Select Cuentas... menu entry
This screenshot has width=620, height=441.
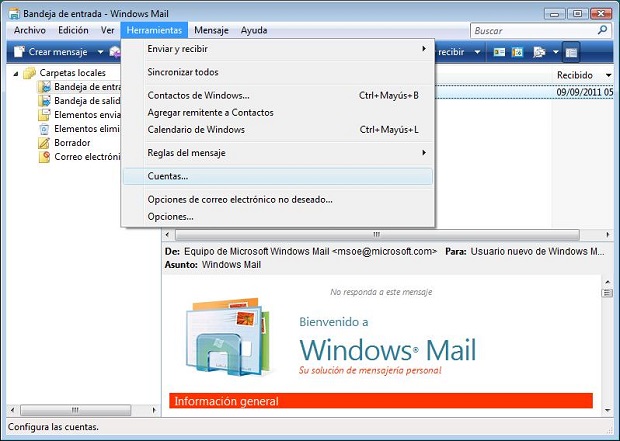[x=278, y=176]
